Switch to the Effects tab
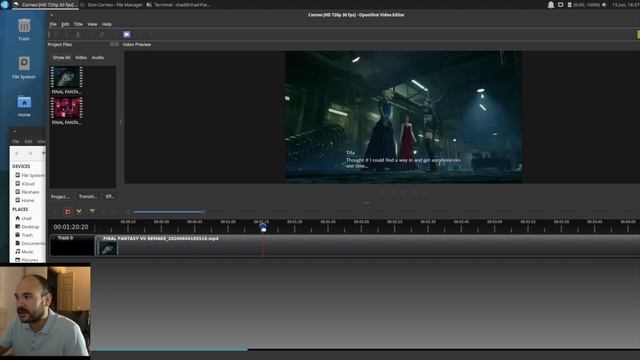 coord(110,197)
